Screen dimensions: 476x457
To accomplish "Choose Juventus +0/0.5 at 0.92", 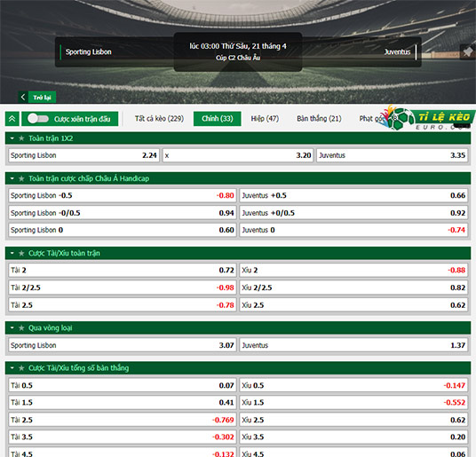I will pyautogui.click(x=353, y=213).
